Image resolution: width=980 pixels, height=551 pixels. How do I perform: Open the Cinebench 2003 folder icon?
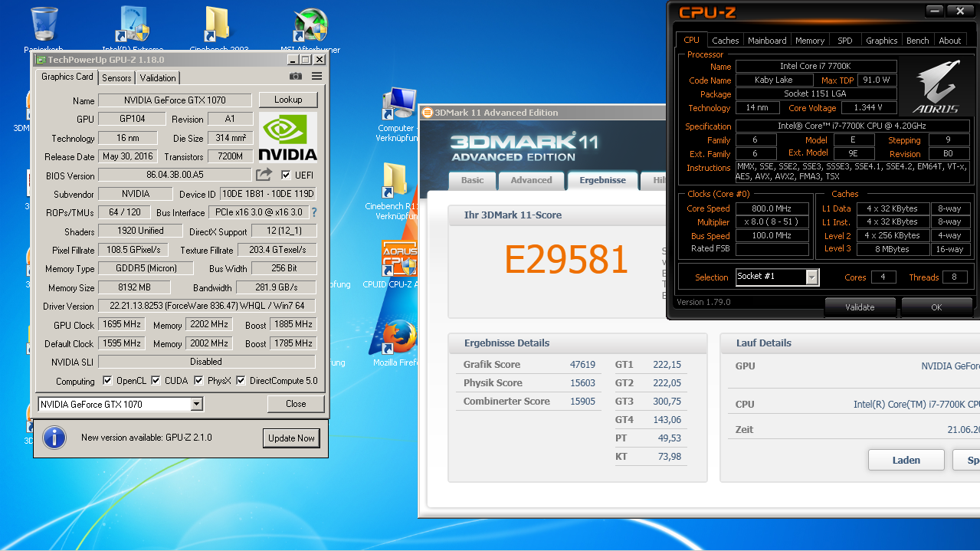point(219,25)
